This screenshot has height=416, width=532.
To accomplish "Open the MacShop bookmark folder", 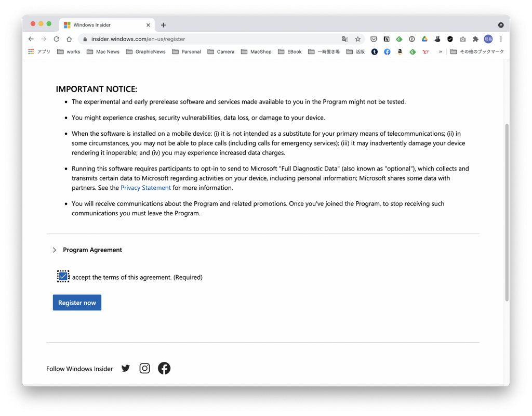I will pyautogui.click(x=256, y=51).
